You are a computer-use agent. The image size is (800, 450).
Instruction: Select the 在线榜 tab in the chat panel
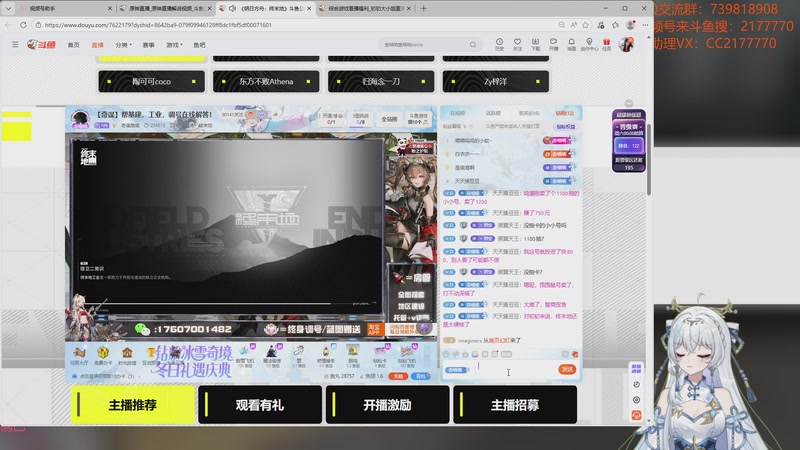pyautogui.click(x=457, y=113)
